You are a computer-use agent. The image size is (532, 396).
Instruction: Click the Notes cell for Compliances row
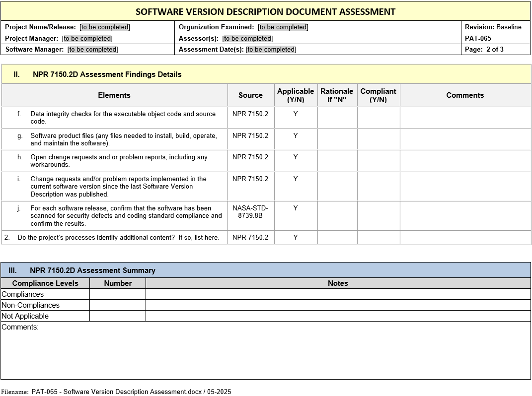coord(338,294)
